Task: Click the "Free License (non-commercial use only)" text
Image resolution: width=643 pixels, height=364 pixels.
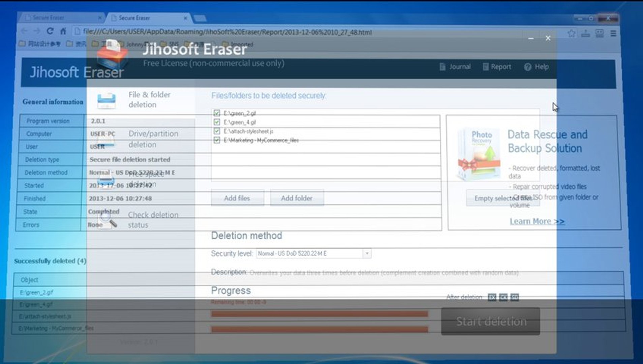Action: pyautogui.click(x=214, y=63)
